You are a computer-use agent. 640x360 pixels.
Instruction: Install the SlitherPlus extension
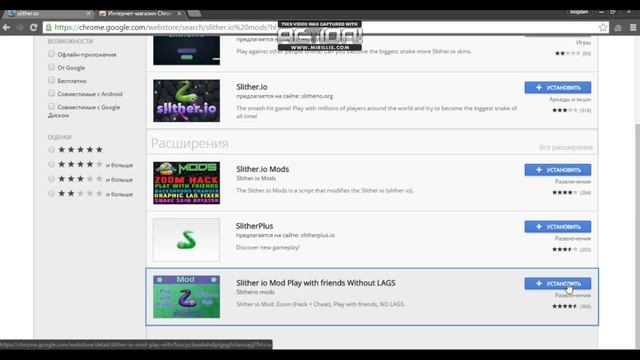(558, 227)
